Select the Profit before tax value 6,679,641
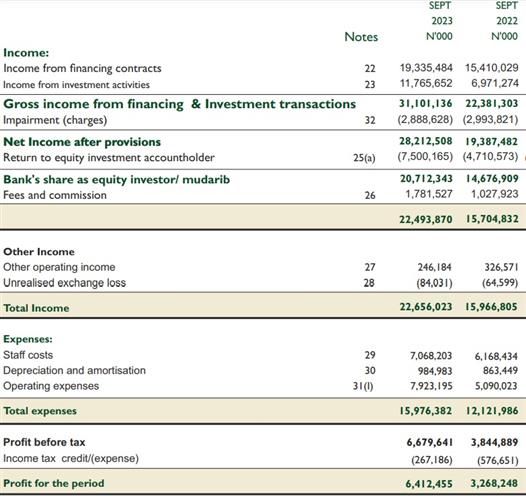 point(429,442)
